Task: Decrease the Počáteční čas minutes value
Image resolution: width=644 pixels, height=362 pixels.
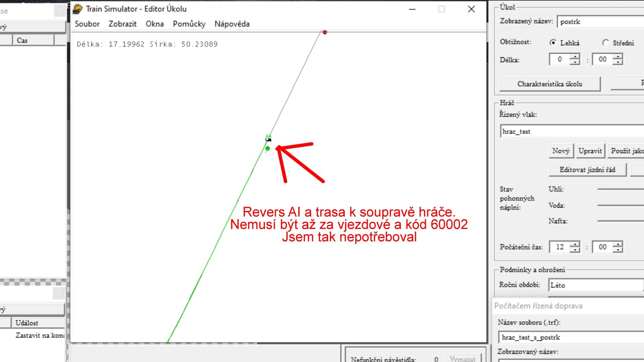Action: [618, 250]
